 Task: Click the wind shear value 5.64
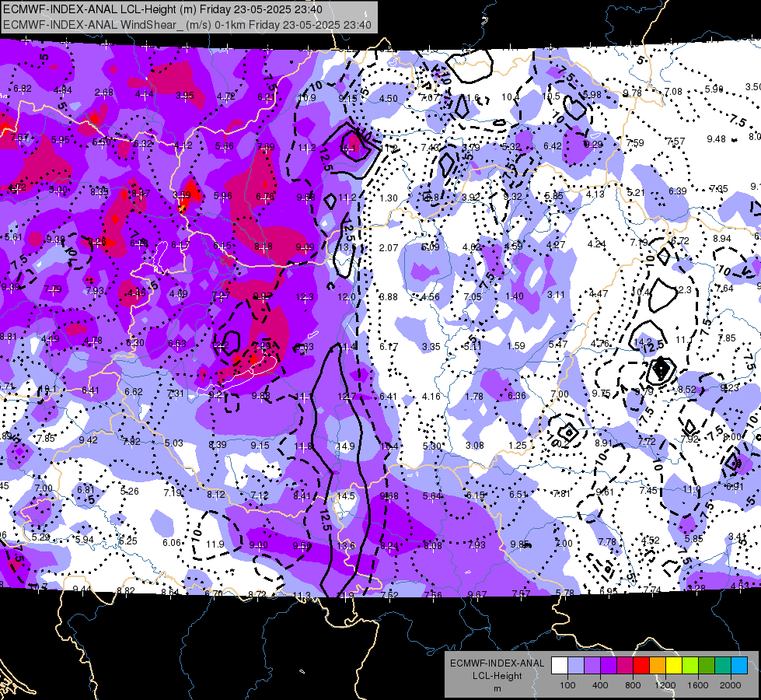(432, 495)
